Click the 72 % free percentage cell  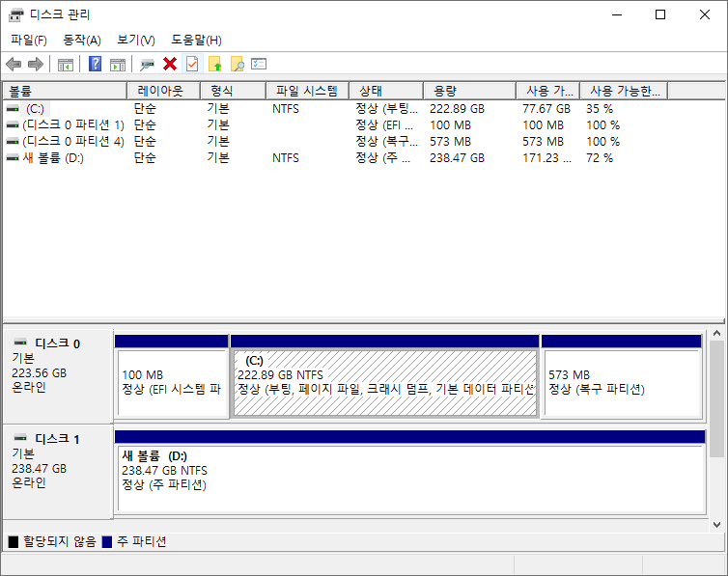tap(600, 157)
